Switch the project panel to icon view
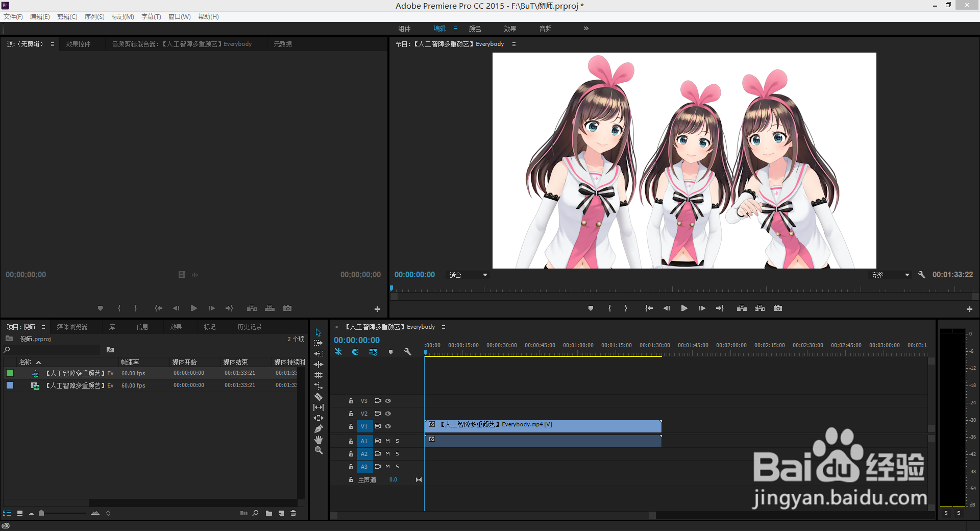This screenshot has height=531, width=980. pos(20,513)
